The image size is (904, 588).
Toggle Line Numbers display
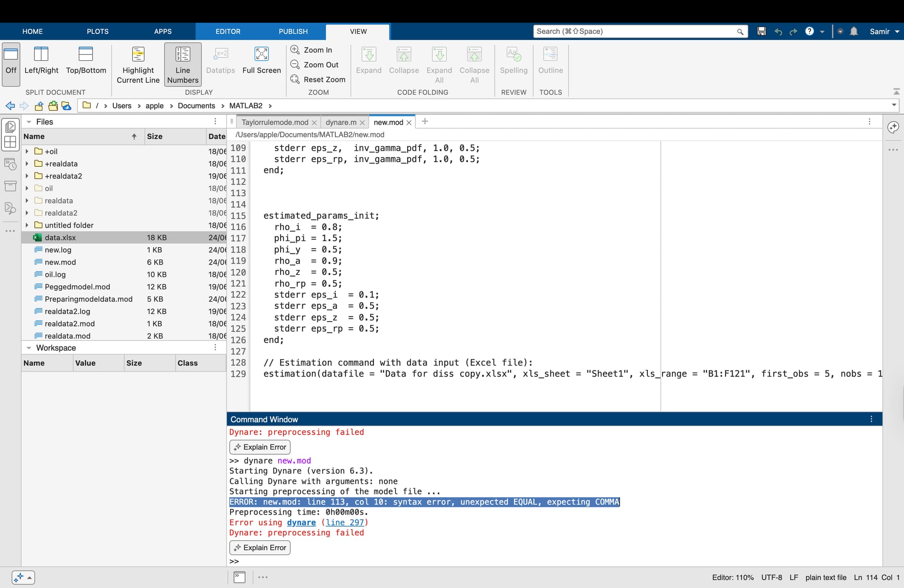183,64
